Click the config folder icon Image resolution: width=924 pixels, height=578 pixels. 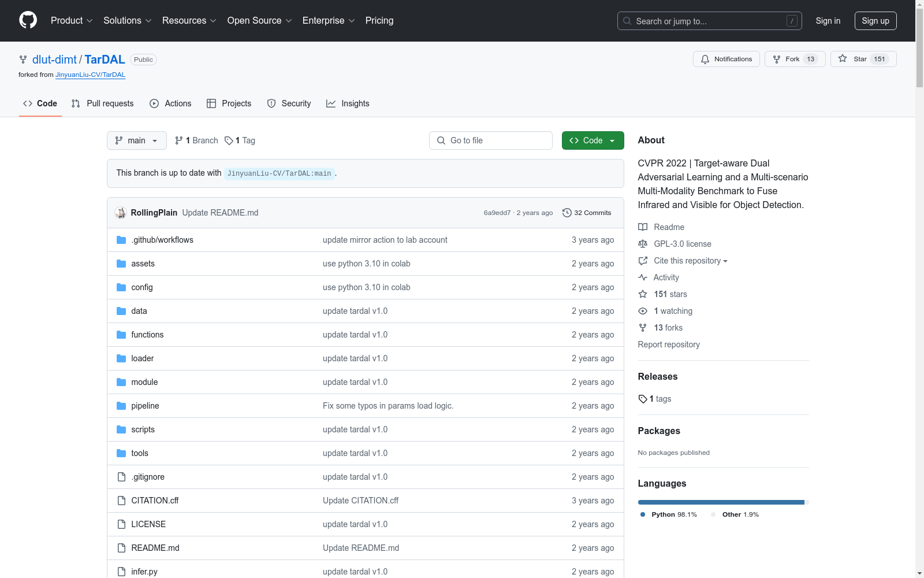click(x=121, y=287)
